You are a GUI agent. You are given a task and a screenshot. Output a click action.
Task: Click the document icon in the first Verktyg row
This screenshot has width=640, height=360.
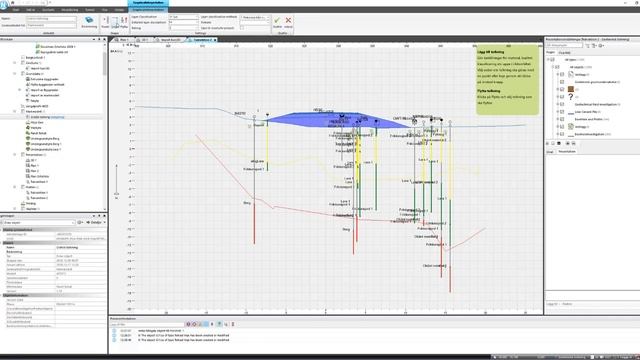571,74
